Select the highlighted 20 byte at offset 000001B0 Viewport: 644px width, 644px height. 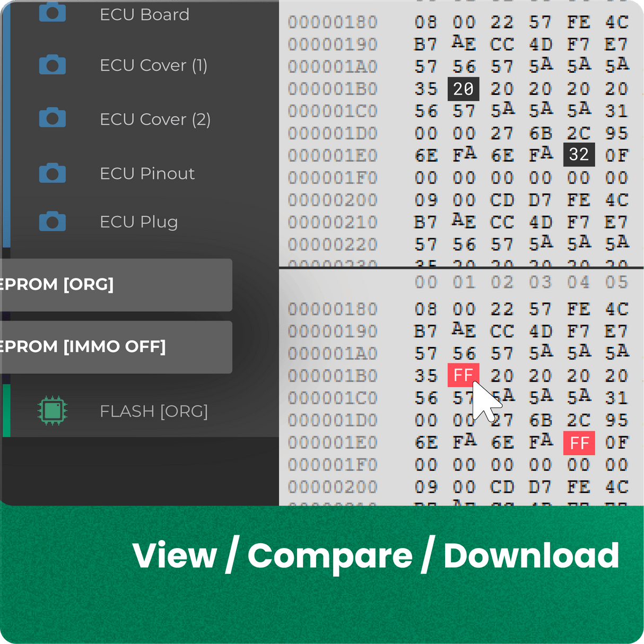[x=463, y=89]
